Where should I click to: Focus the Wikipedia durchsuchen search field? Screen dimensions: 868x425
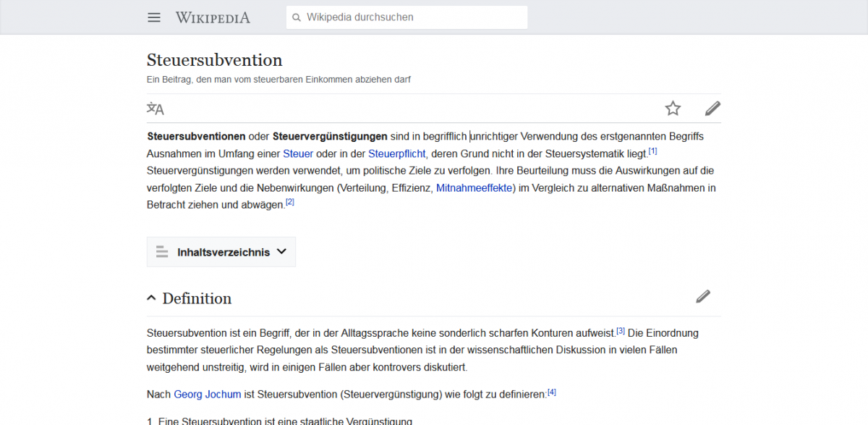tap(412, 17)
